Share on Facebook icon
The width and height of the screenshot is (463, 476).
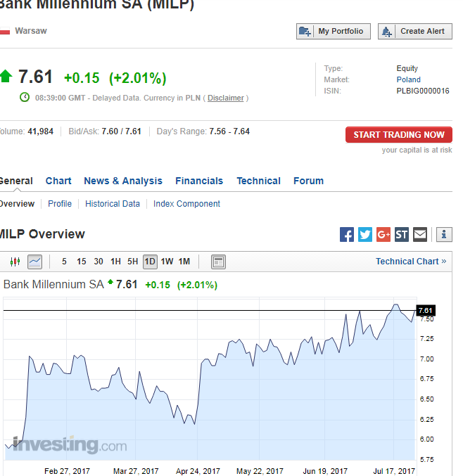347,234
